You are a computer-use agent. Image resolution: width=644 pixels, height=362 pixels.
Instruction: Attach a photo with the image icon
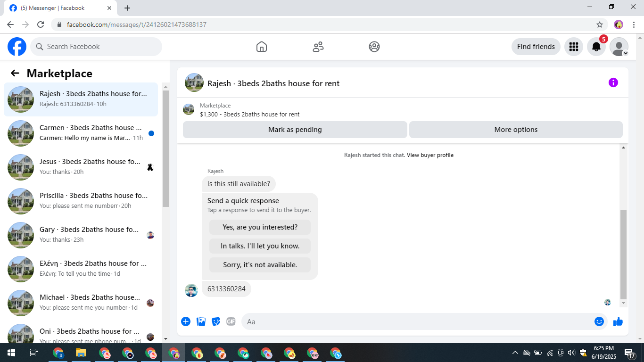pos(201,321)
